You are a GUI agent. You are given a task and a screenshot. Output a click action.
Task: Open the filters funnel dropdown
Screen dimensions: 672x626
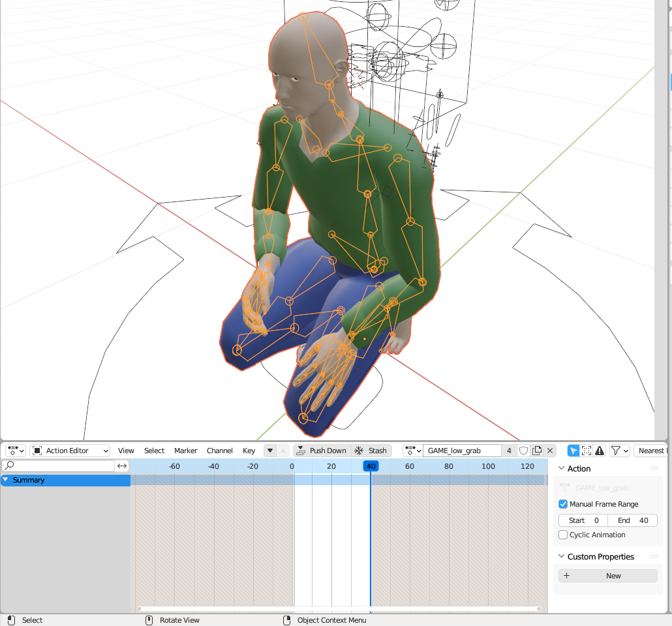coord(620,451)
